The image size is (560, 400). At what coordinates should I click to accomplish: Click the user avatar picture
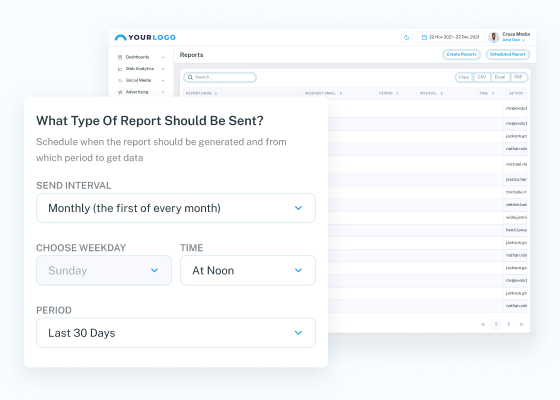coord(494,37)
